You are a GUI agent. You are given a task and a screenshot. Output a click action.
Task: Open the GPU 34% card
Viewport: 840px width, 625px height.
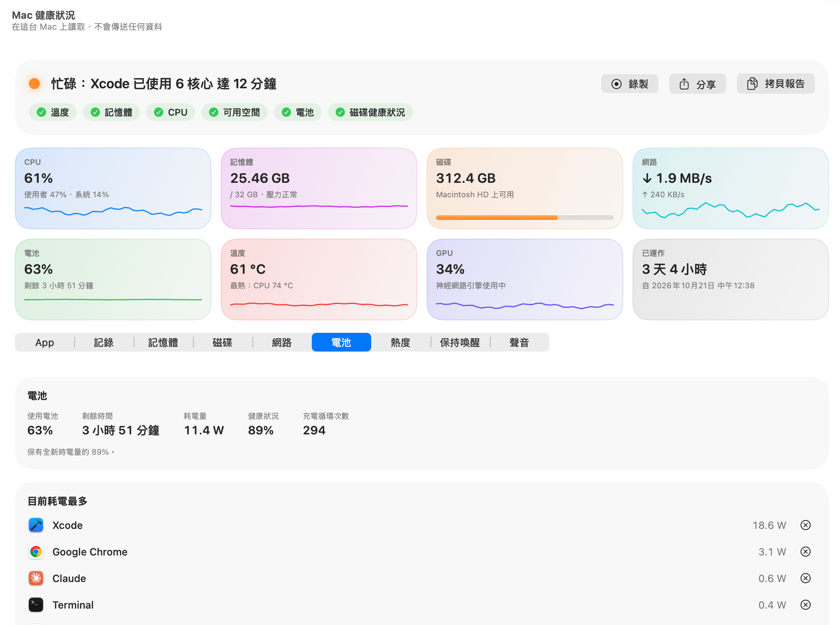(525, 279)
